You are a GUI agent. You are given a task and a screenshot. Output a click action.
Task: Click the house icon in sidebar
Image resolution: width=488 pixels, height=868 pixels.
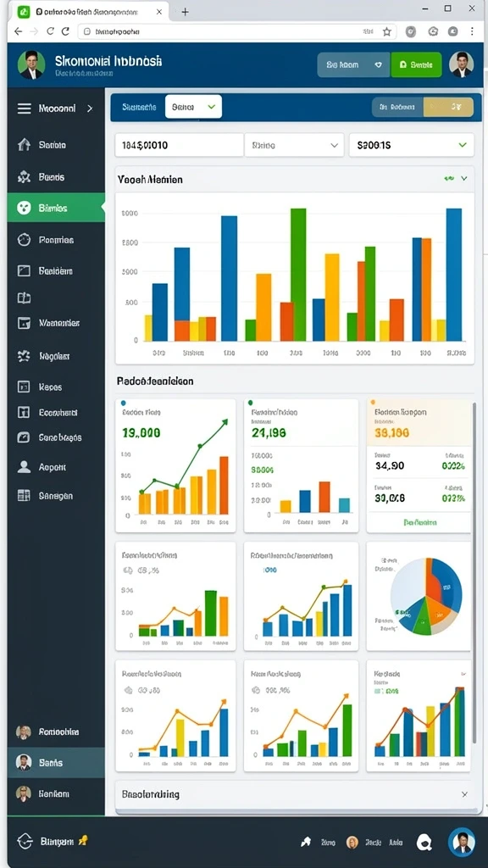pos(24,145)
